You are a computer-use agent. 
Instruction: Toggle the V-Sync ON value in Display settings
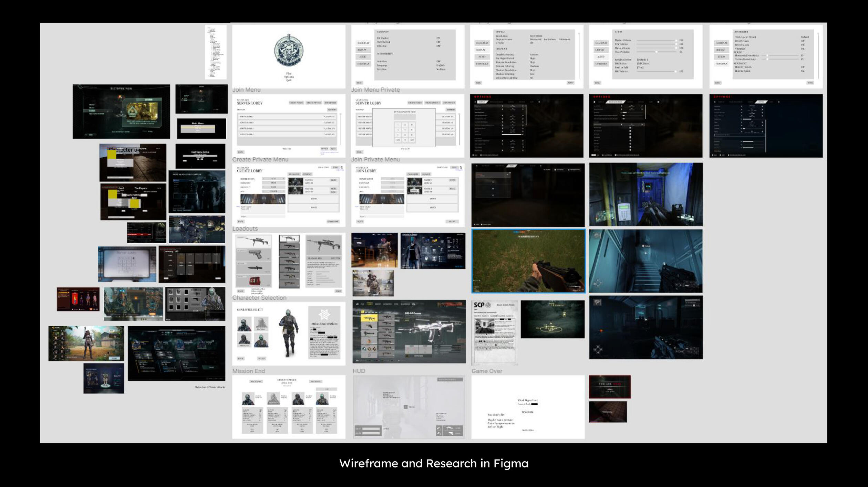tap(531, 43)
